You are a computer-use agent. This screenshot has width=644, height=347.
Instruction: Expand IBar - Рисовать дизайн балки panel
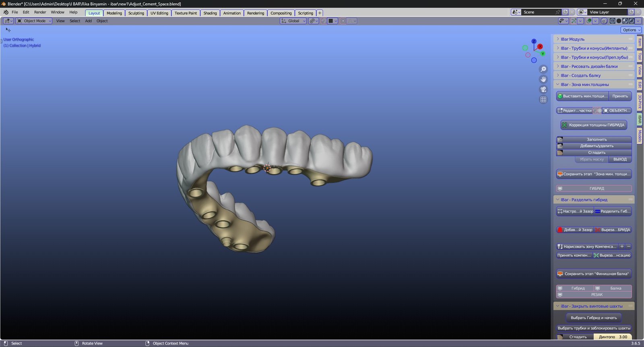click(x=594, y=66)
